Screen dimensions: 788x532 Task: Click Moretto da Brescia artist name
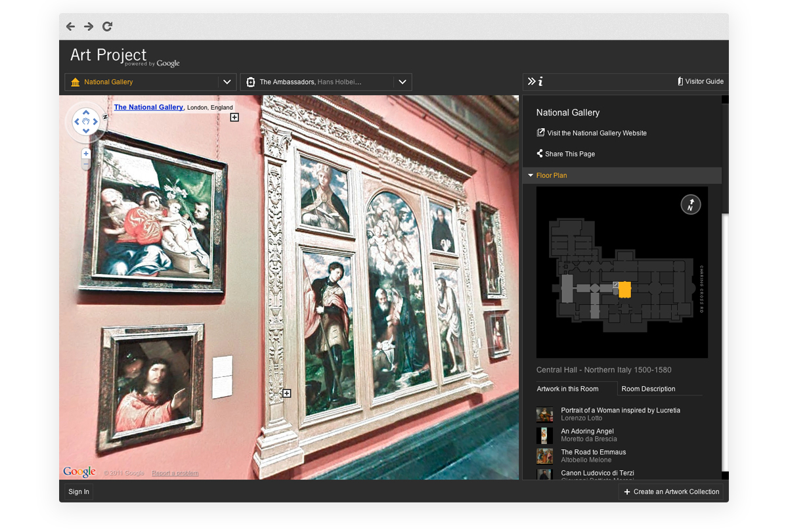589,439
